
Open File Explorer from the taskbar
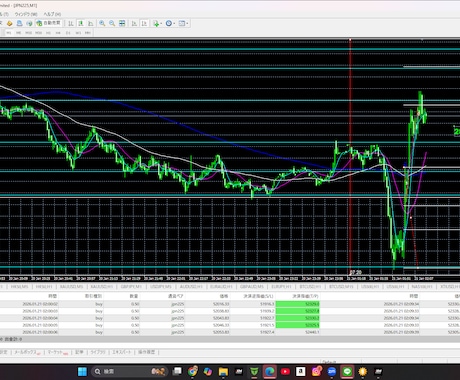223,371
